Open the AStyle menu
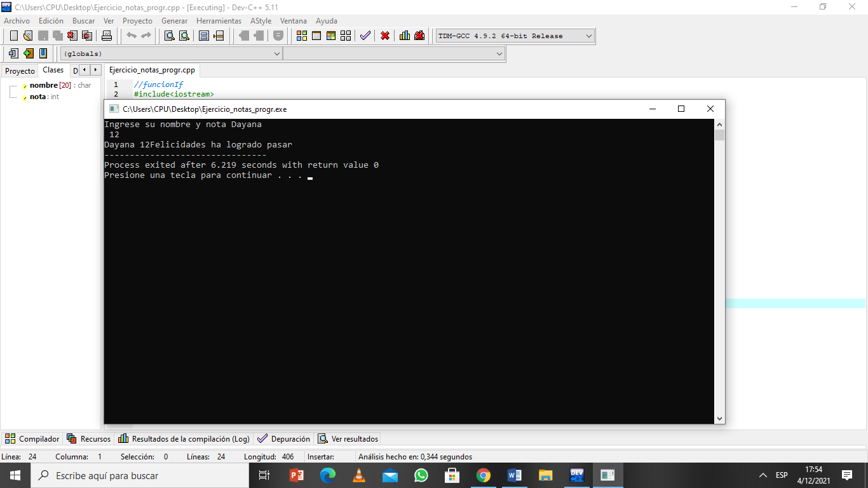Image resolution: width=868 pixels, height=488 pixels. click(261, 21)
